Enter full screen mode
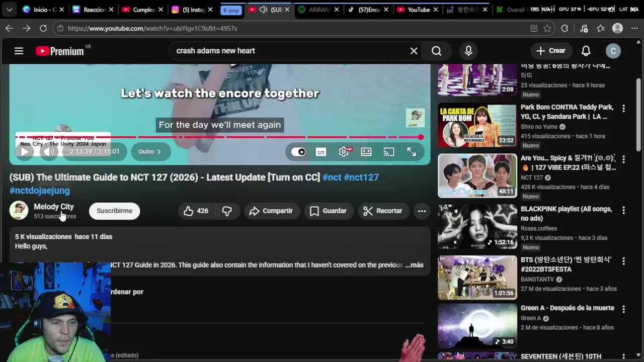The height and width of the screenshot is (362, 644). tap(412, 152)
